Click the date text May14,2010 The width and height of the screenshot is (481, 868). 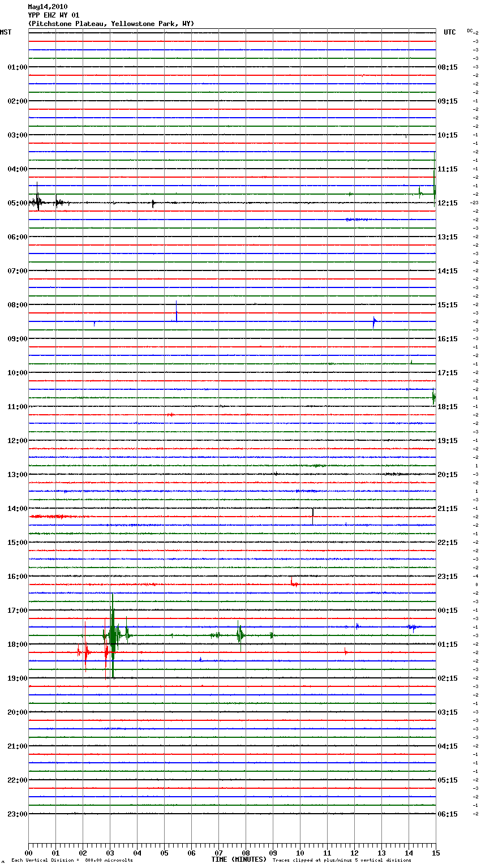tap(48, 7)
